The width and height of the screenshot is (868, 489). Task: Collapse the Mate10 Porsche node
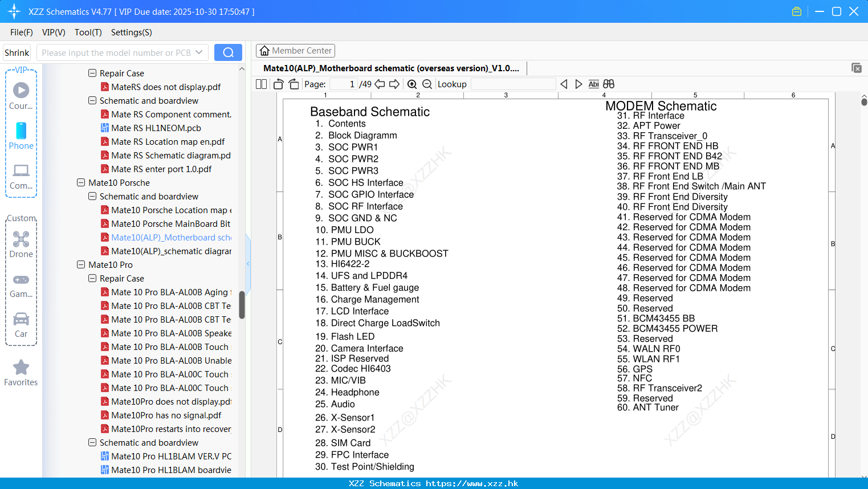[81, 182]
